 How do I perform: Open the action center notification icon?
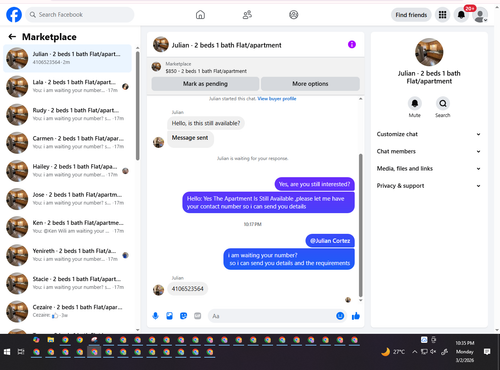point(487,352)
